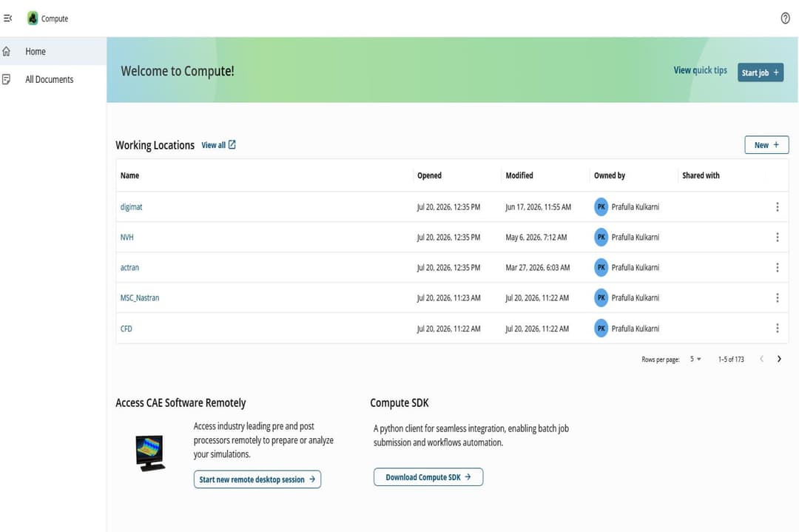Open the MSC_Nastran working location
Viewport: 799px width, 532px height.
[140, 297]
